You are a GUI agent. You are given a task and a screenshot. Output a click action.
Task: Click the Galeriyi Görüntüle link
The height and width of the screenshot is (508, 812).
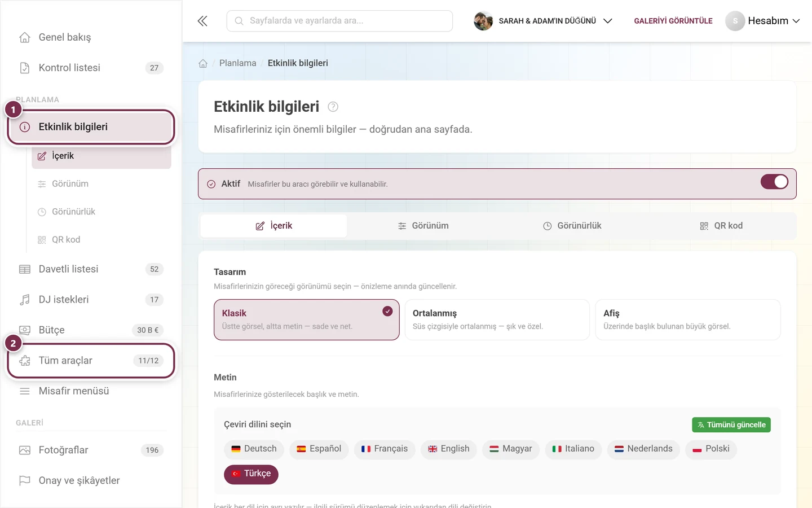coord(673,21)
